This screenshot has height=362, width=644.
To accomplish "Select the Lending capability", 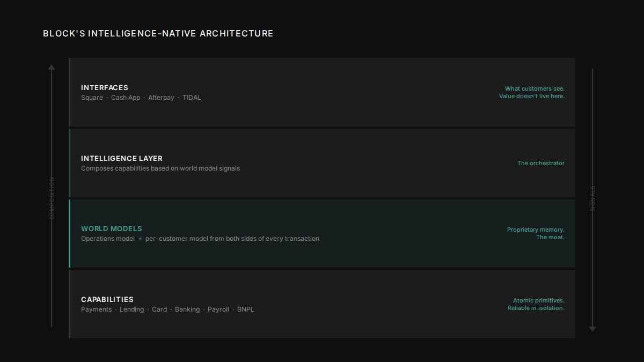I will [132, 309].
